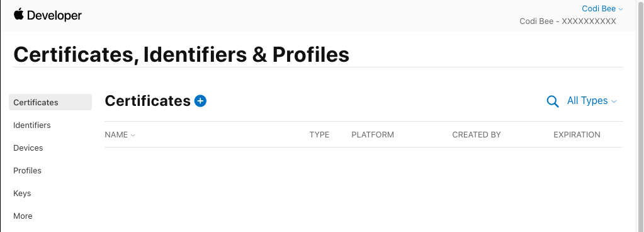Open search with the magnifier icon
644x232 pixels.
(x=553, y=101)
